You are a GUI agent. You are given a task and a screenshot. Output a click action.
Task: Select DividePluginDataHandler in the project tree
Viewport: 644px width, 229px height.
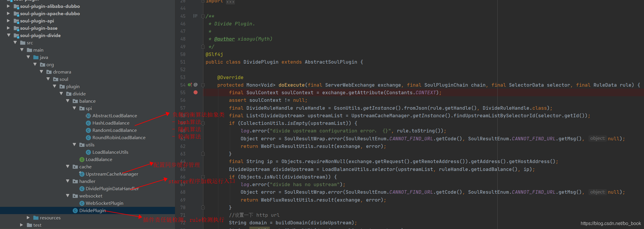tap(112, 188)
